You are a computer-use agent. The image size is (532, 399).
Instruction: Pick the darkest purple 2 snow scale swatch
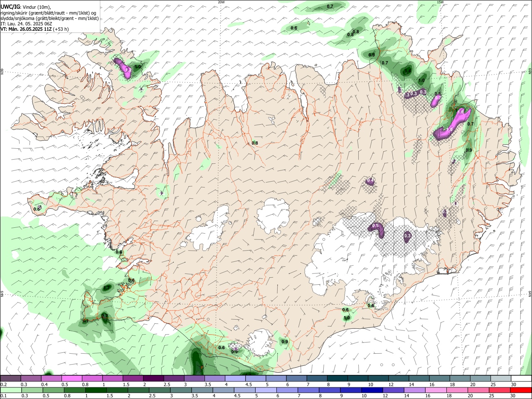pos(153,378)
